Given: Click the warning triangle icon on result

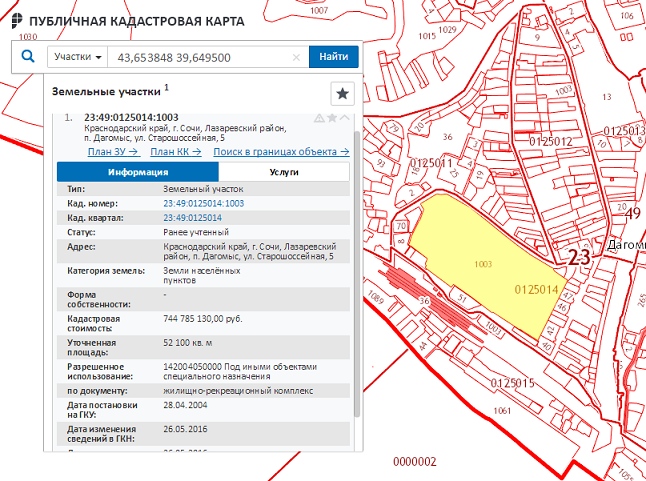Looking at the screenshot, I should [319, 118].
